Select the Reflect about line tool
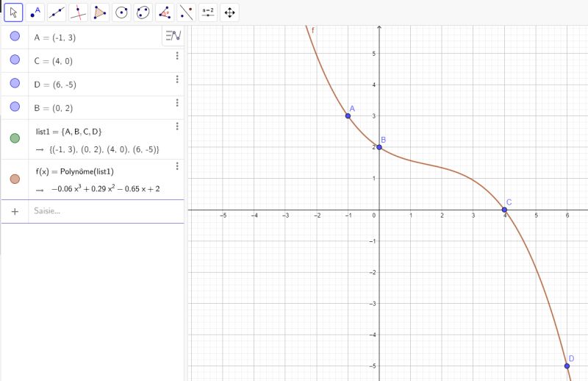Viewport: 588px width, 381px height. pos(187,13)
